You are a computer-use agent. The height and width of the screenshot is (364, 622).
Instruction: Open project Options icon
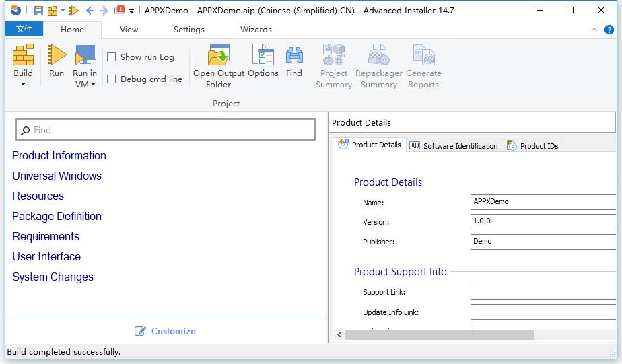[x=263, y=54]
